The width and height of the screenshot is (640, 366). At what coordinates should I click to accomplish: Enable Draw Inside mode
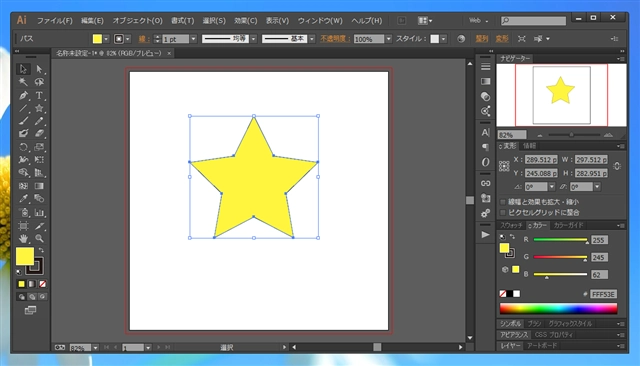coord(42,297)
